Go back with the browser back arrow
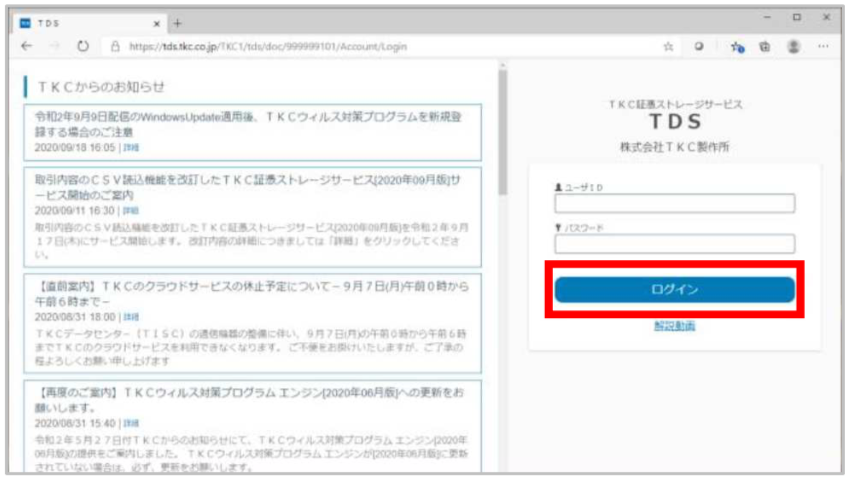The image size is (852, 483). click(x=26, y=46)
